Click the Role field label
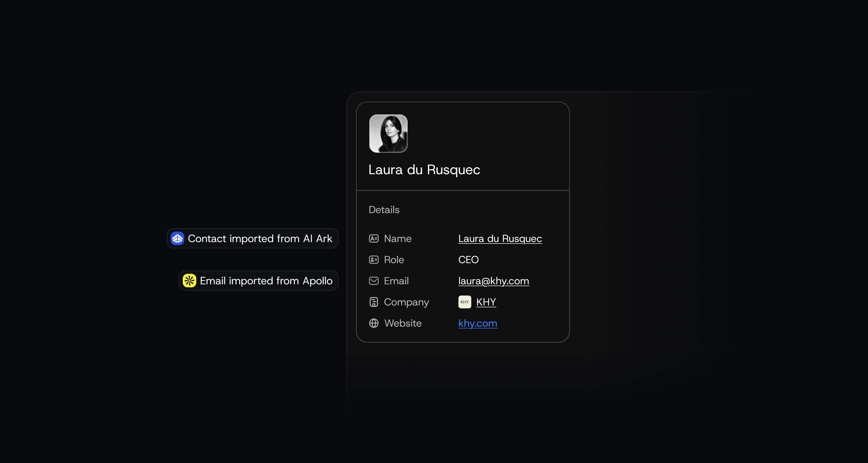The image size is (868, 463). pyautogui.click(x=394, y=260)
